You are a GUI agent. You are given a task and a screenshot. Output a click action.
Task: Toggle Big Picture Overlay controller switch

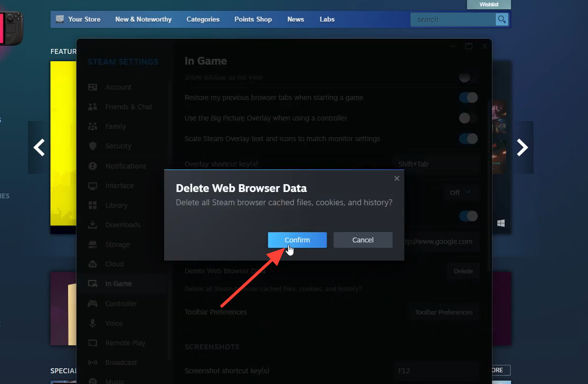point(468,118)
